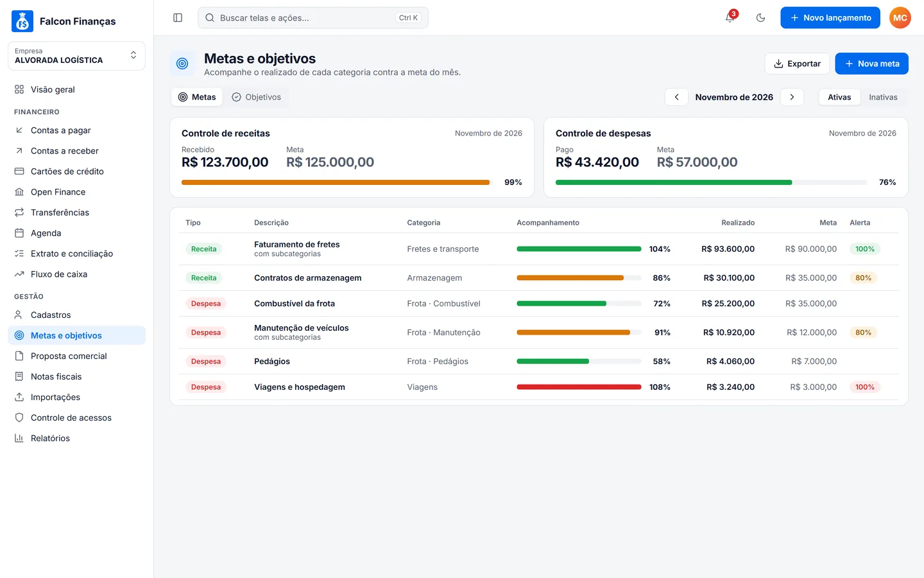Click the R$ 3.240,00 realizado value
Screen dimensions: 924x578
pos(730,387)
